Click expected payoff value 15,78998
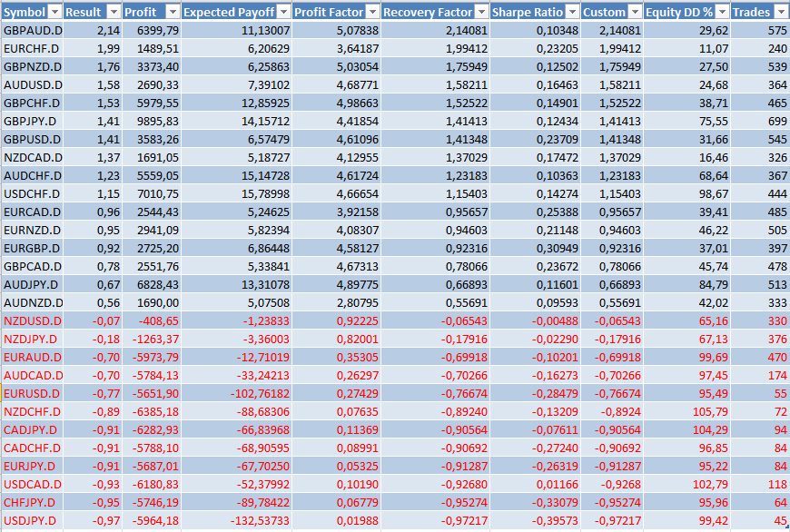Screen dimensions: 790x532 click(265, 193)
